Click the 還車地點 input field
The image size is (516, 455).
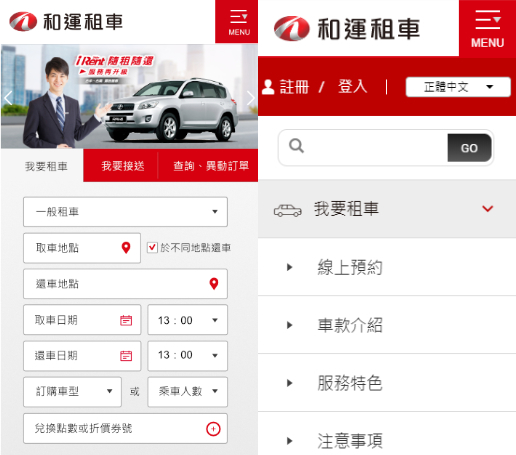125,284
